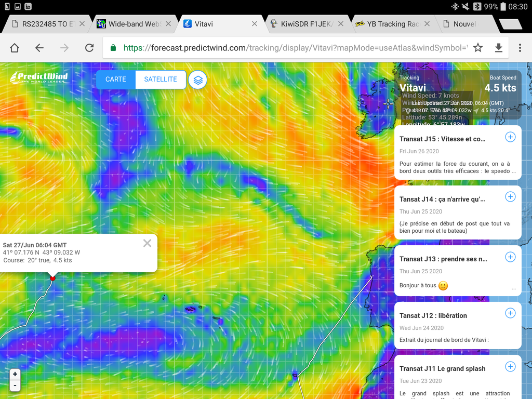This screenshot has height=399, width=532.
Task: Close the YB Tracking Race tab
Action: pyautogui.click(x=427, y=24)
